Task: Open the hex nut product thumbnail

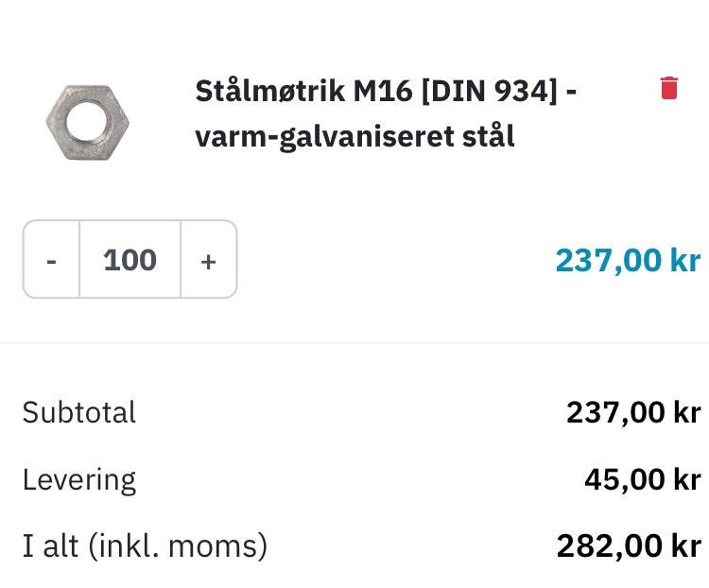Action: point(86,122)
